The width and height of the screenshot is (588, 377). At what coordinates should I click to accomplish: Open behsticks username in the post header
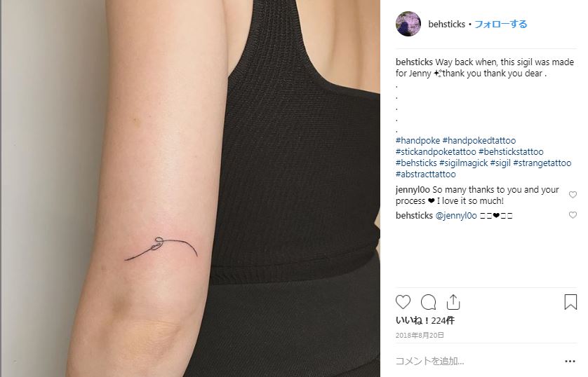coord(447,25)
